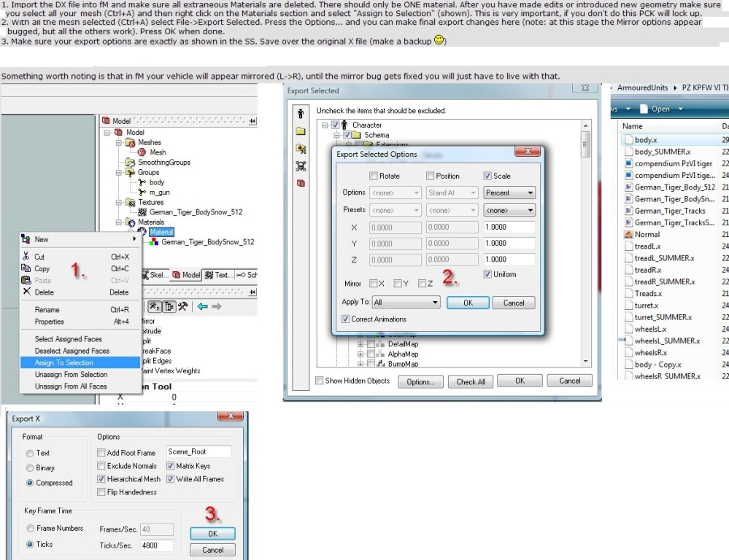Image resolution: width=729 pixels, height=560 pixels.
Task: Open the Apply To dropdown
Action: 406,303
